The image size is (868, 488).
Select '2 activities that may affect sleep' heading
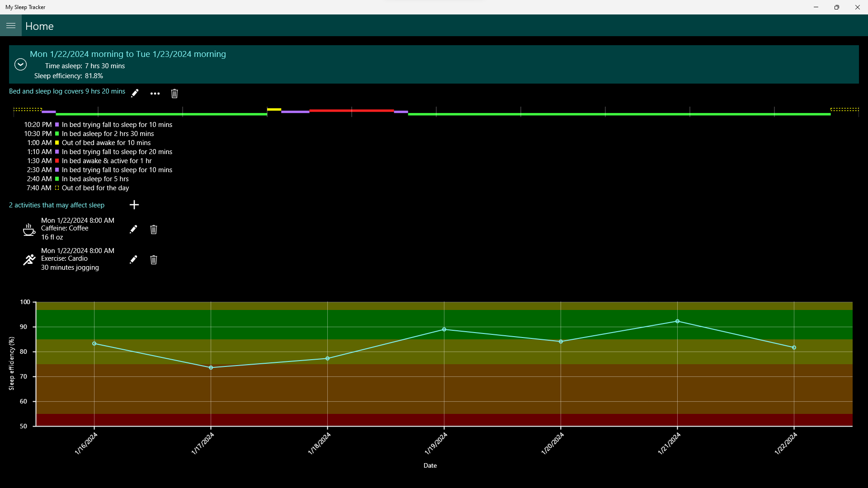(x=57, y=205)
